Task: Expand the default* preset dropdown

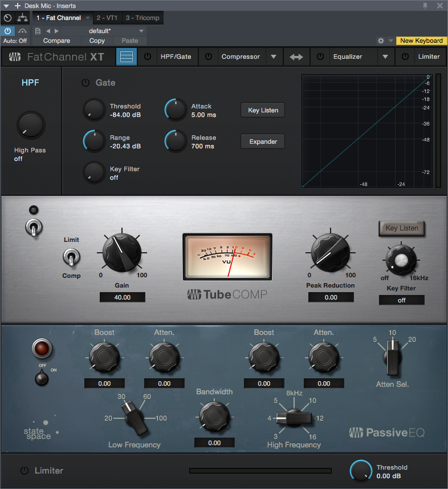Action: coord(141,31)
